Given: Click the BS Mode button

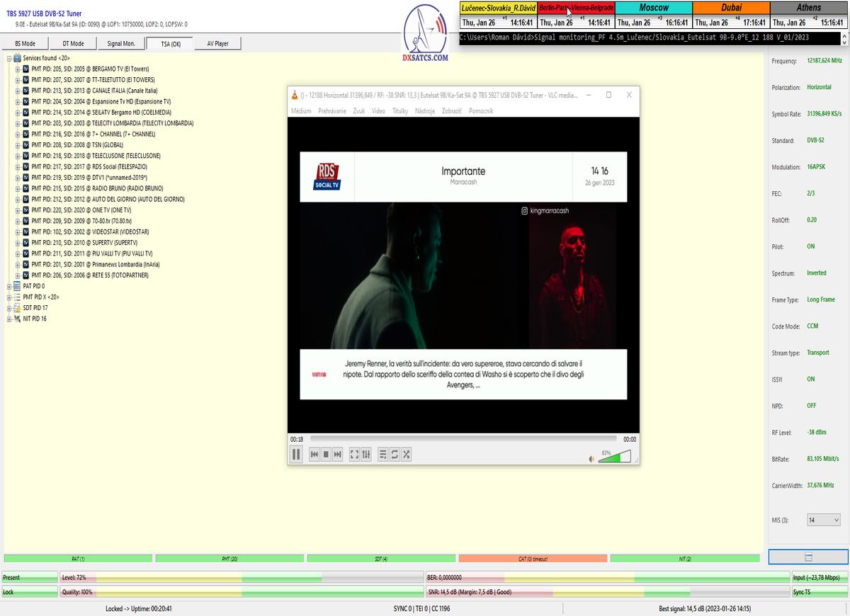Looking at the screenshot, I should (x=25, y=44).
